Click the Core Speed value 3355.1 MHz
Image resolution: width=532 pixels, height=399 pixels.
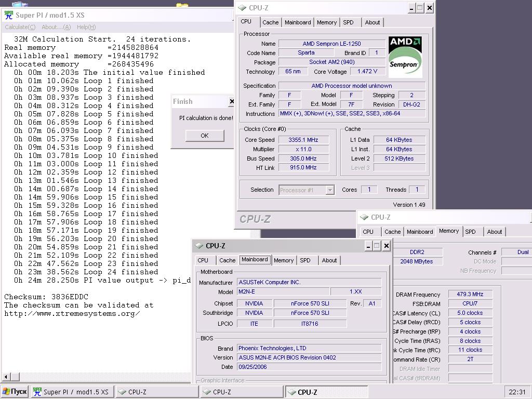pyautogui.click(x=303, y=140)
